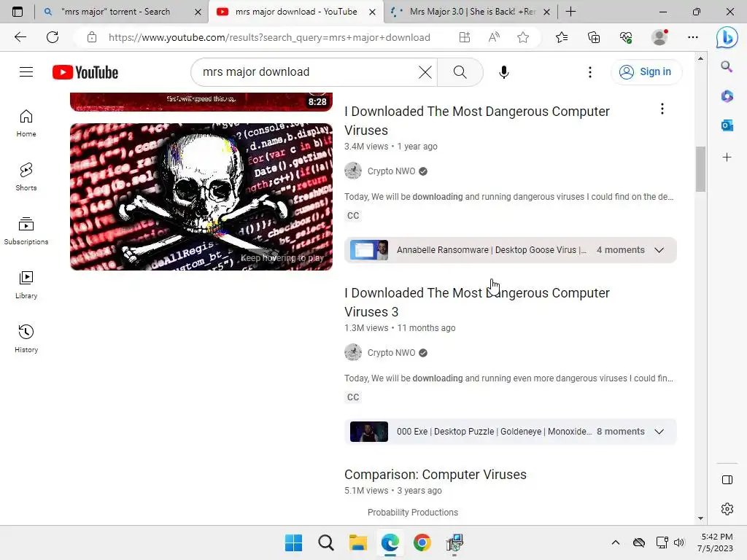Open sidebar settings gear

click(727, 508)
